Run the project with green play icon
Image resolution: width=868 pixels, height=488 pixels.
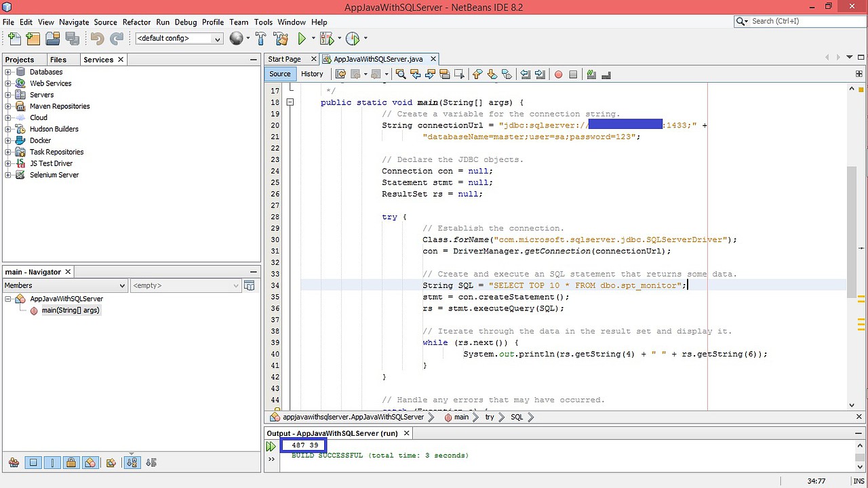(x=302, y=39)
